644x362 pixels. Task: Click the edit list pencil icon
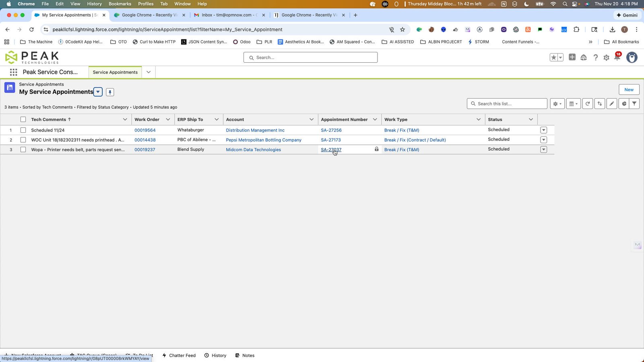612,104
